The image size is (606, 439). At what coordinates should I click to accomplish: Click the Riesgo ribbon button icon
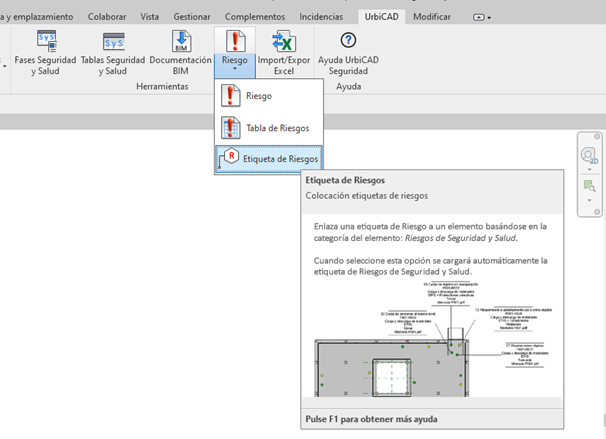(234, 41)
